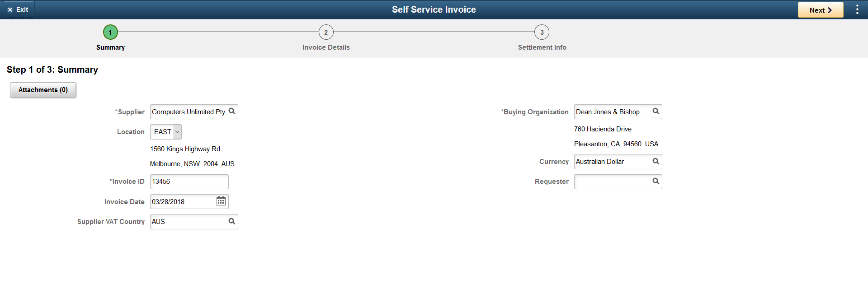Open the Supplier VAT Country lookup
This screenshot has width=868, height=284.
coord(232,221)
